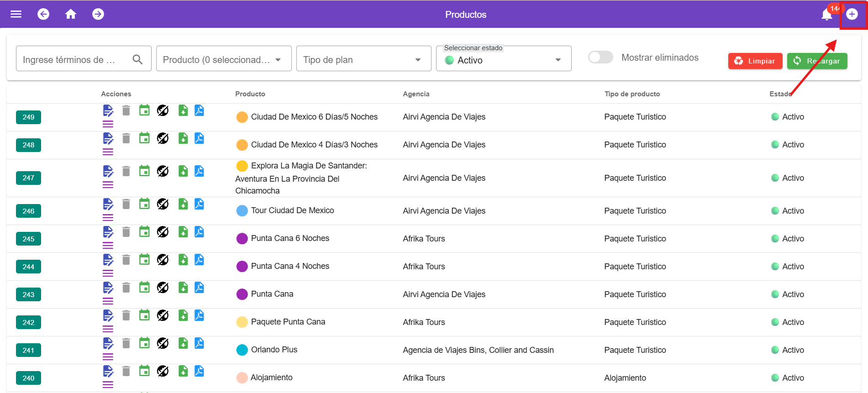Click the add new product plus icon
The image size is (868, 393).
[x=852, y=14]
